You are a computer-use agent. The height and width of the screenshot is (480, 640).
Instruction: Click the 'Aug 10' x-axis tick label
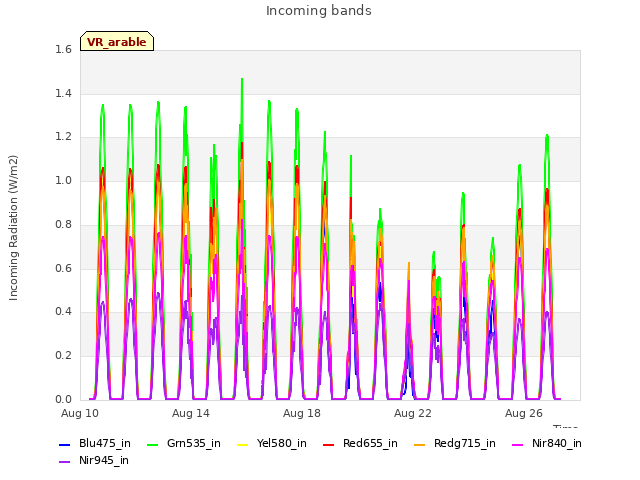click(80, 413)
